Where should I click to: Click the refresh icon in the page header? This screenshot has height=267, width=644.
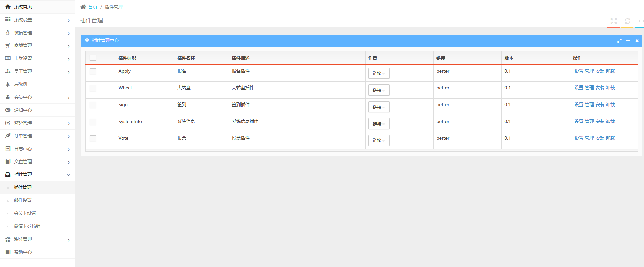(x=627, y=21)
